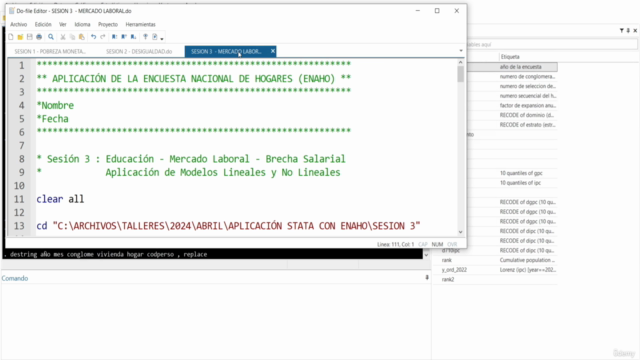Switch to SESION 1 - POBREZA MONETA tab
This screenshot has height=360, width=640.
[50, 51]
